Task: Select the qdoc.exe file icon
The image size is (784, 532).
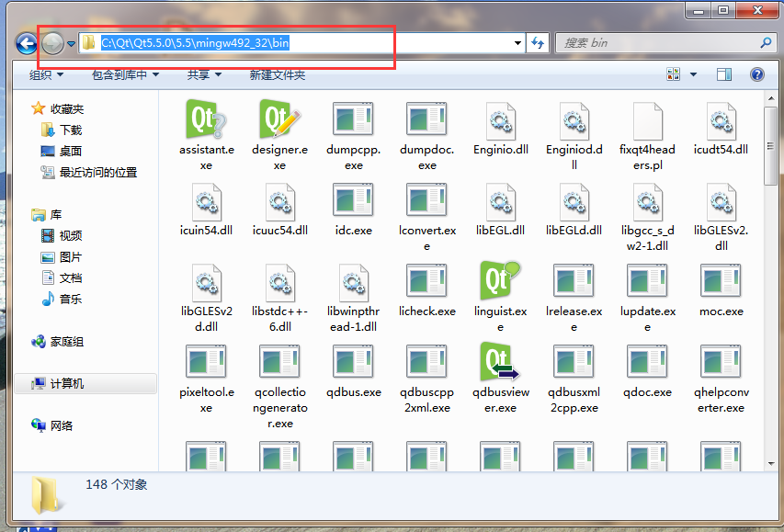Action: pos(647,362)
